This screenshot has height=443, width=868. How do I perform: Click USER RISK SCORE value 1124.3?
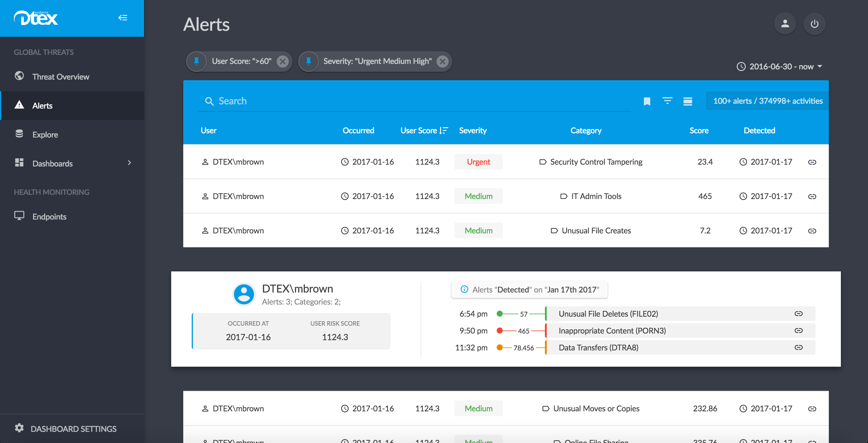[335, 337]
